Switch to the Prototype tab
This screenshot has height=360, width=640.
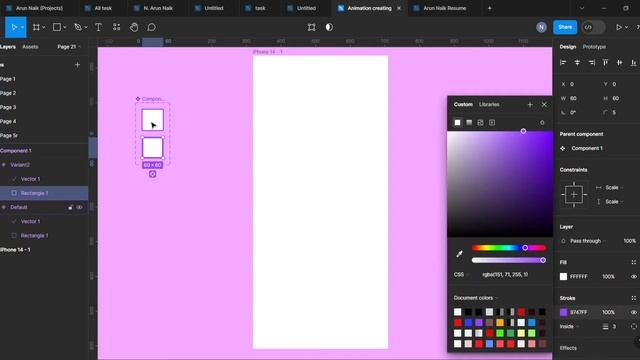594,47
